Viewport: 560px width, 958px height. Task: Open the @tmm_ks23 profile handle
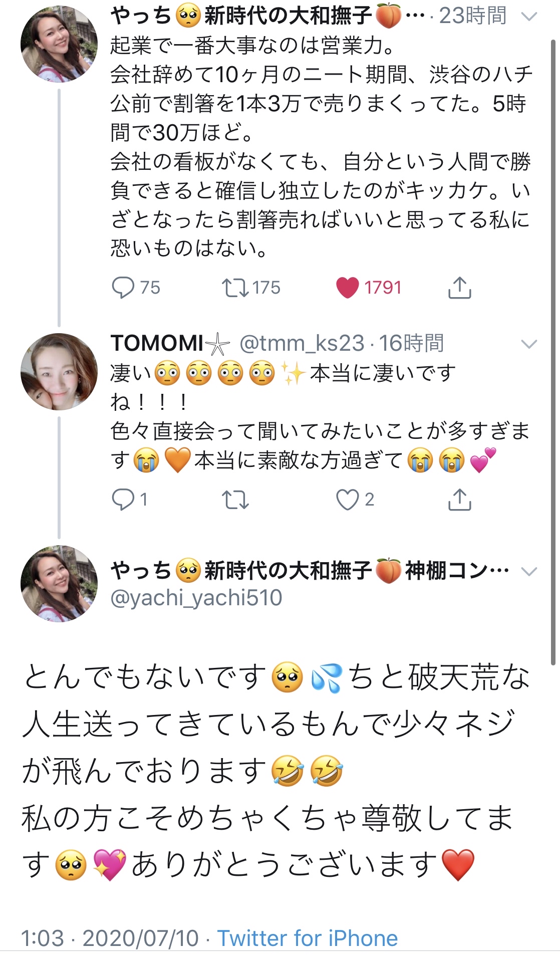302,344
